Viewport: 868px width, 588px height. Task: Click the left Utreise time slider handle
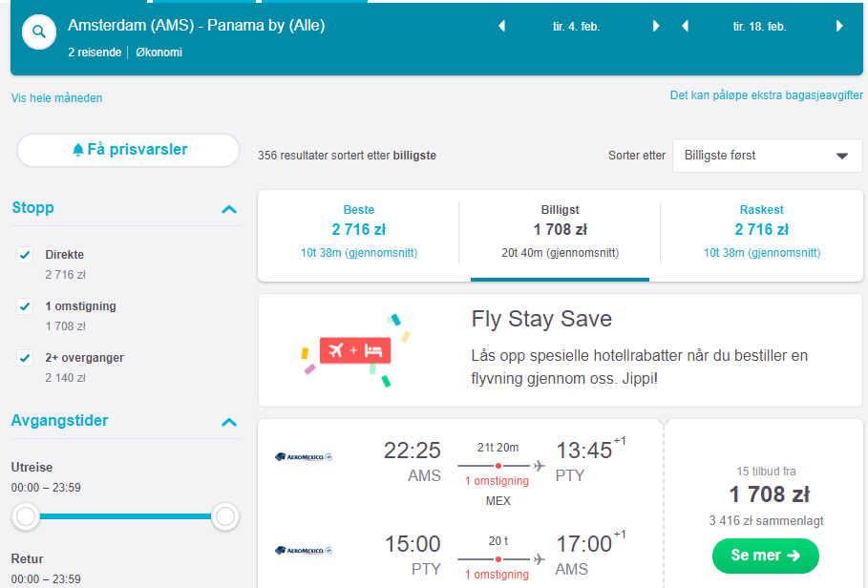[26, 516]
